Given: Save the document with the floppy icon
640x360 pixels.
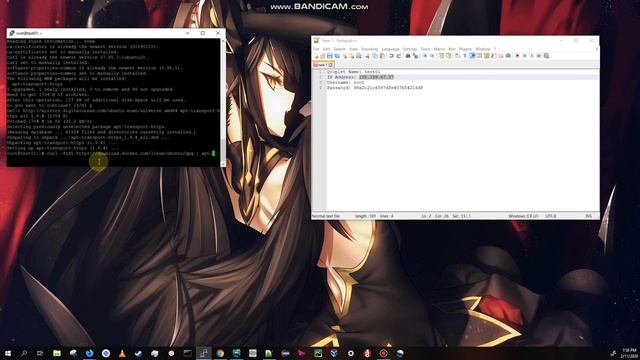Looking at the screenshot, I should click(330, 56).
